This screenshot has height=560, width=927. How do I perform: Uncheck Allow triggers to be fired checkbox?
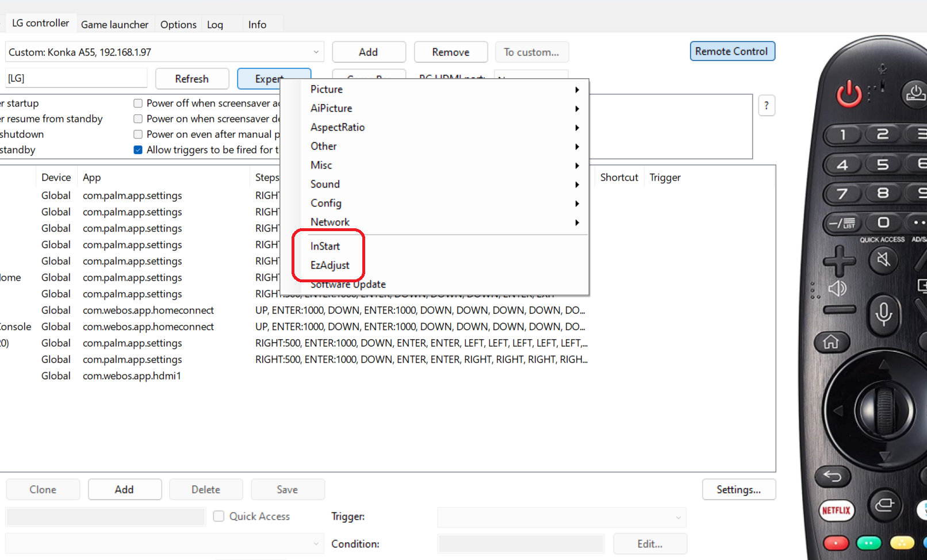coord(138,150)
